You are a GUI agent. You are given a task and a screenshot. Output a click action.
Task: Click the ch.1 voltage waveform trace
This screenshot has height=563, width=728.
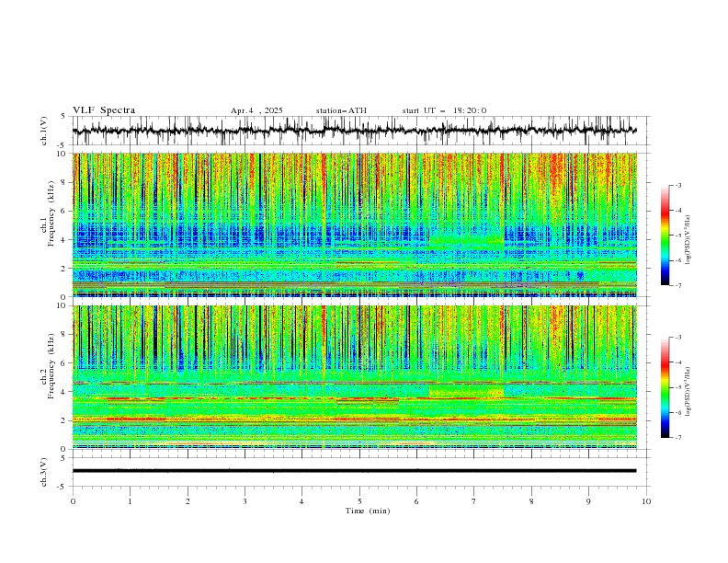354,131
